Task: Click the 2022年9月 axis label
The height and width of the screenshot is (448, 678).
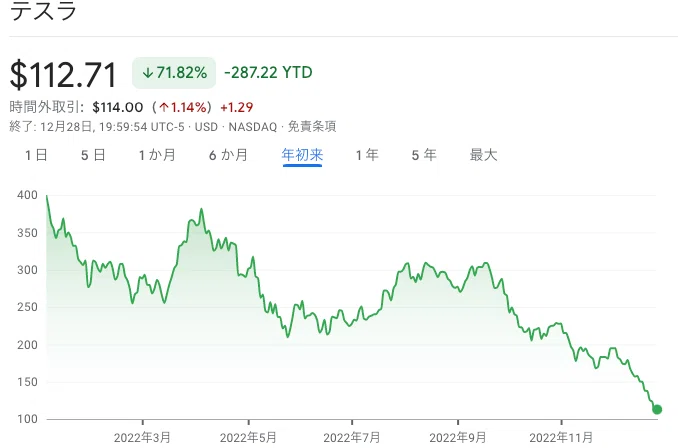Action: coord(457,438)
